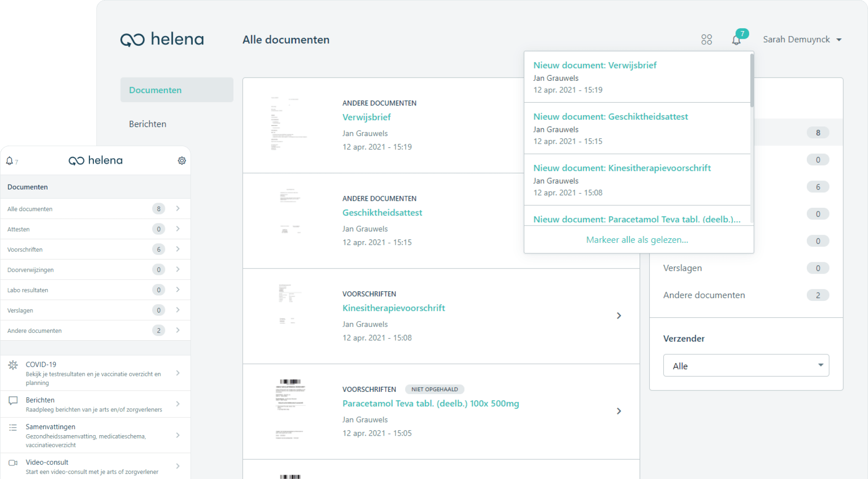Open the Verwijsbrief document thumbnail

click(x=289, y=124)
